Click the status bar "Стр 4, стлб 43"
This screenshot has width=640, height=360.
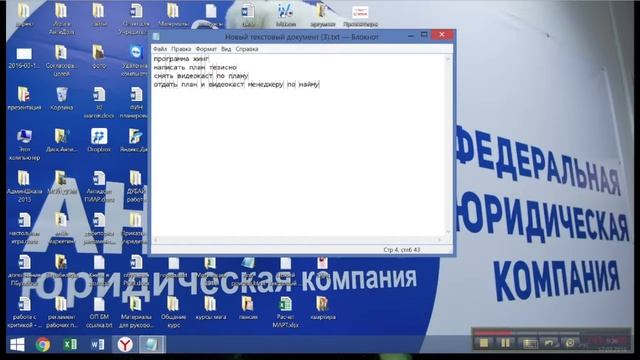402,249
